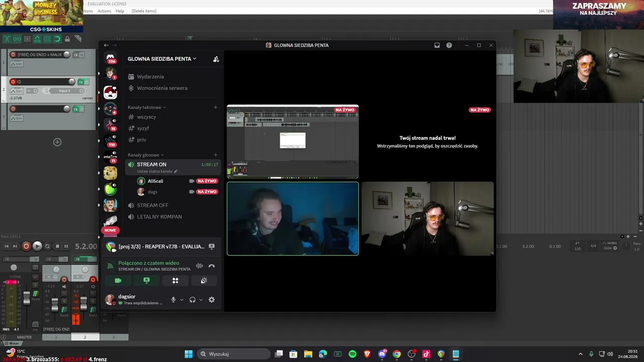Viewport: 644px width, 362px height.
Task: Mute the Discord microphone
Action: 173,300
